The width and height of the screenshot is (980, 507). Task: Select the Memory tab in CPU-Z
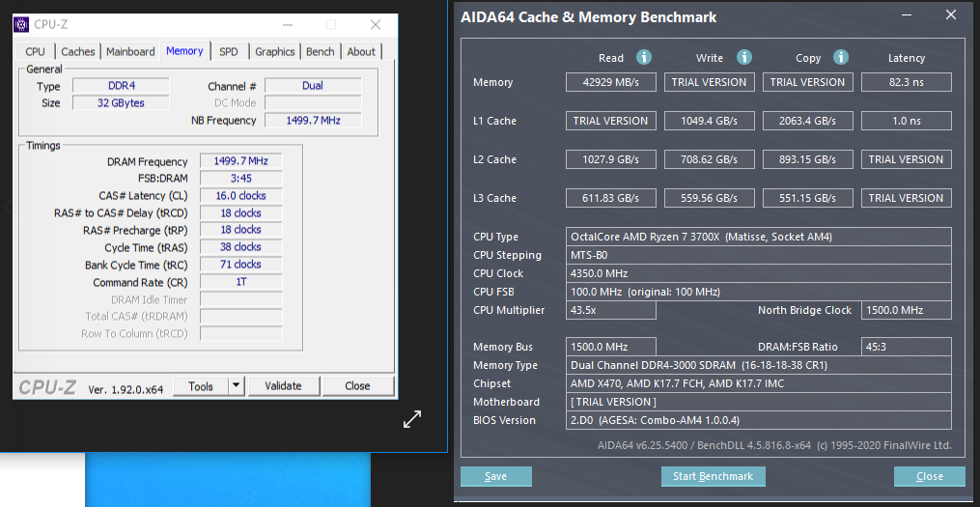[x=184, y=50]
